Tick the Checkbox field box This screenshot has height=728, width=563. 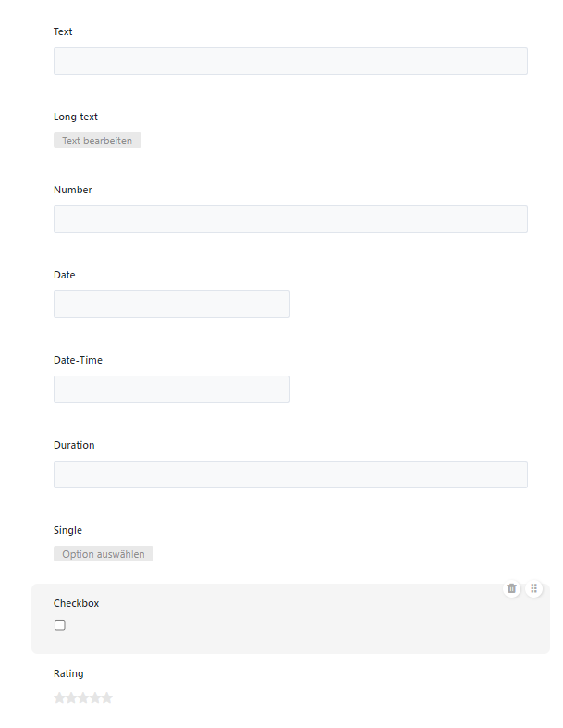[60, 625]
